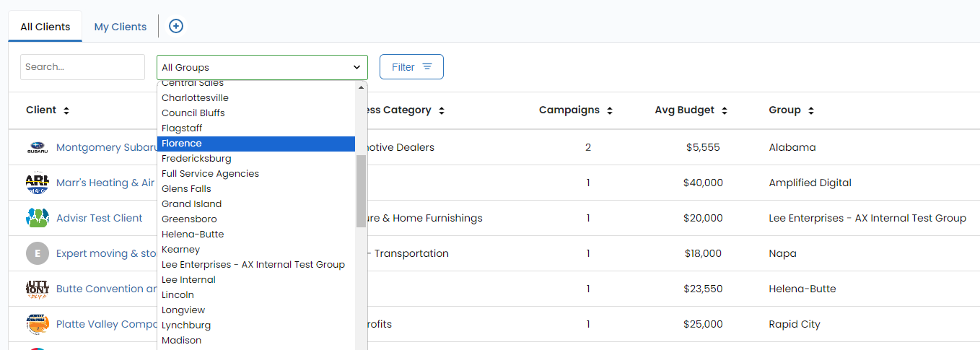Click the plus icon to add tab
This screenshot has height=350, width=980.
176,27
